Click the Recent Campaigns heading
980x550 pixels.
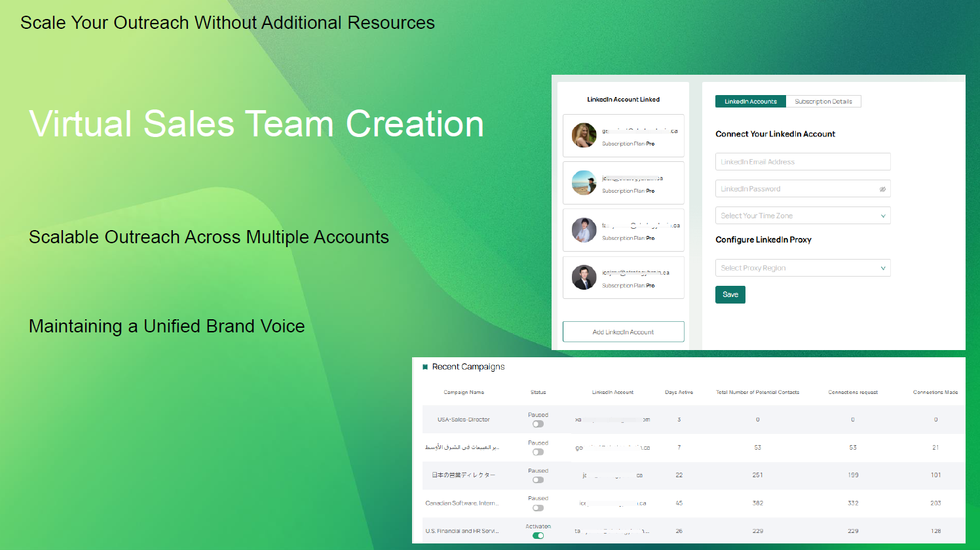click(x=468, y=367)
